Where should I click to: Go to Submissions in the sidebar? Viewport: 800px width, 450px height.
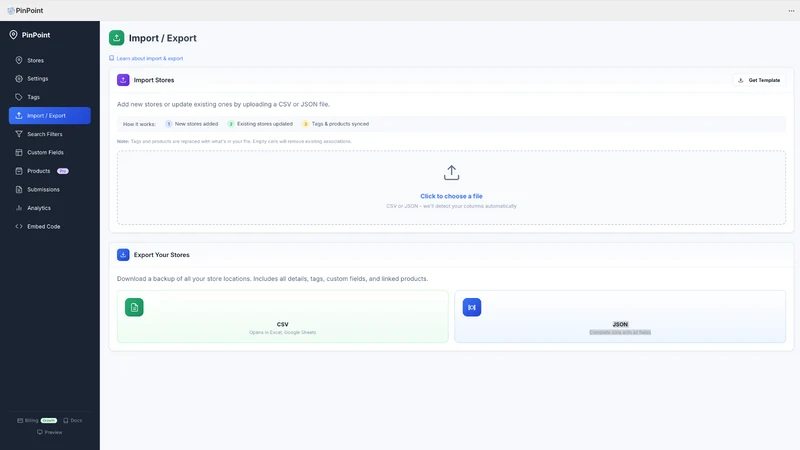coord(49,189)
